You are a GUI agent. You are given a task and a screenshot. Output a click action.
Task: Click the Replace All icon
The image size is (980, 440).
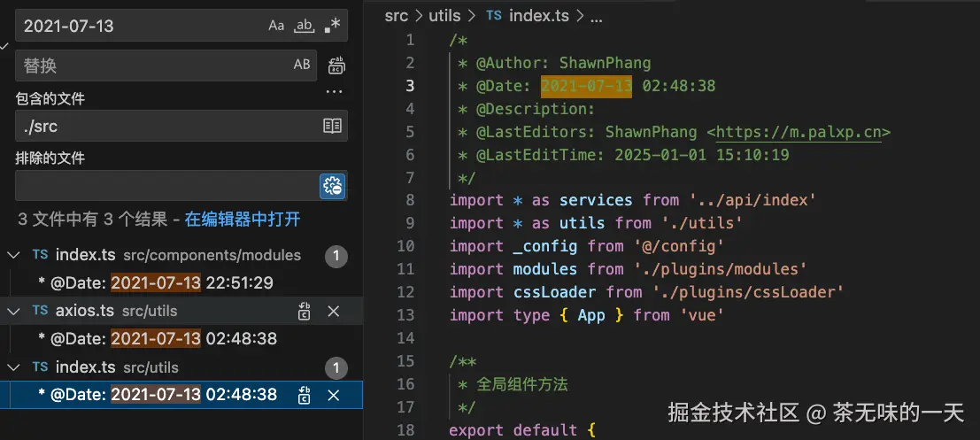click(336, 65)
